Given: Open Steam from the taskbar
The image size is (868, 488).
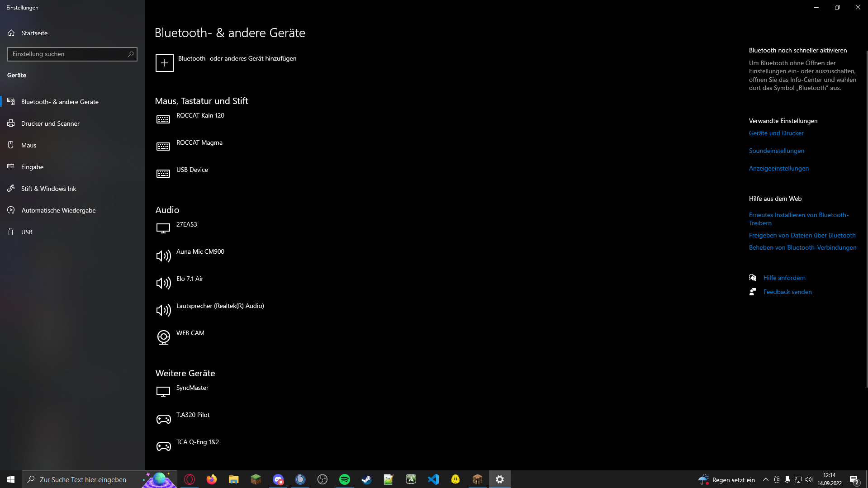Looking at the screenshot, I should click(x=366, y=479).
